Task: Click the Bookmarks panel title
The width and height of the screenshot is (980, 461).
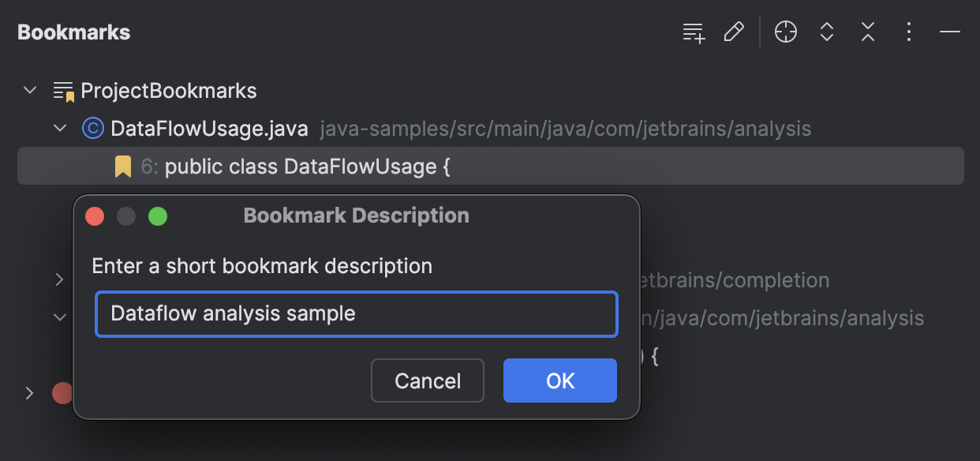Action: (73, 32)
